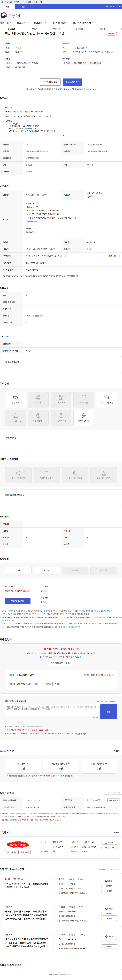Click 고용24 입사지원 button below job summary

[x=72, y=82]
